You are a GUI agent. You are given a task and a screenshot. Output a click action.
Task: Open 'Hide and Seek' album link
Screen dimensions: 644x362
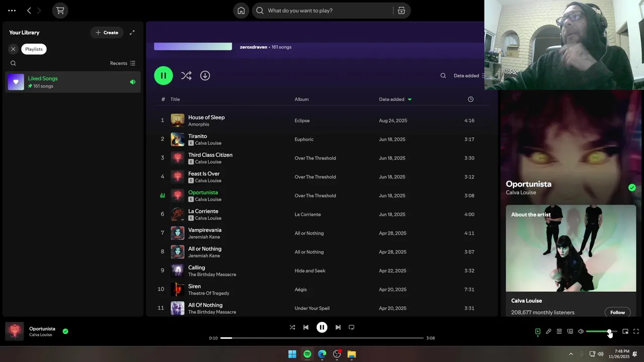tap(310, 271)
